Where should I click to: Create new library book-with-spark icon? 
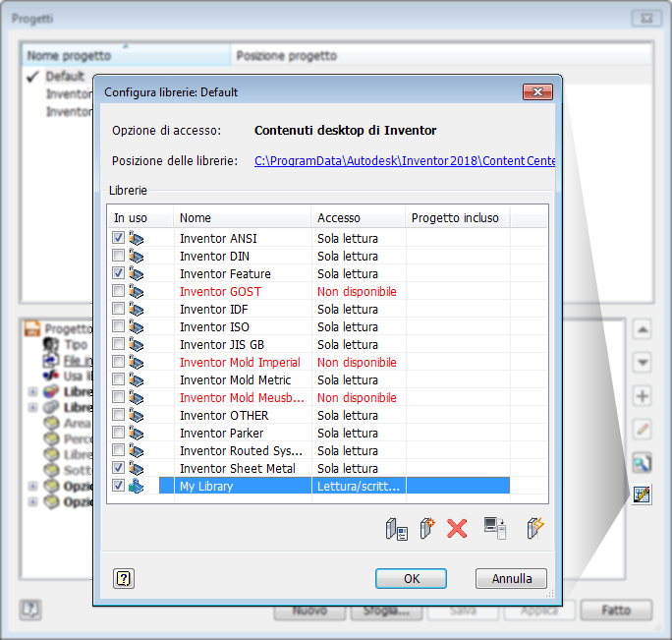click(427, 528)
